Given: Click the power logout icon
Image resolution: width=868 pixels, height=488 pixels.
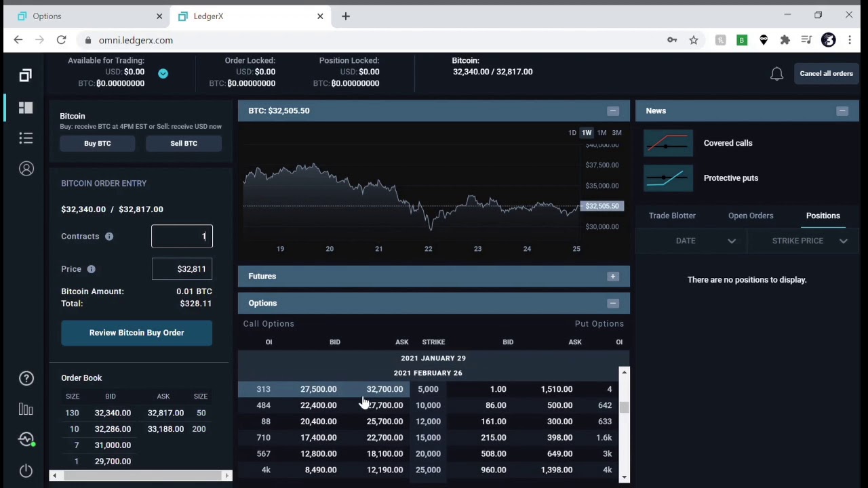Looking at the screenshot, I should point(26,470).
